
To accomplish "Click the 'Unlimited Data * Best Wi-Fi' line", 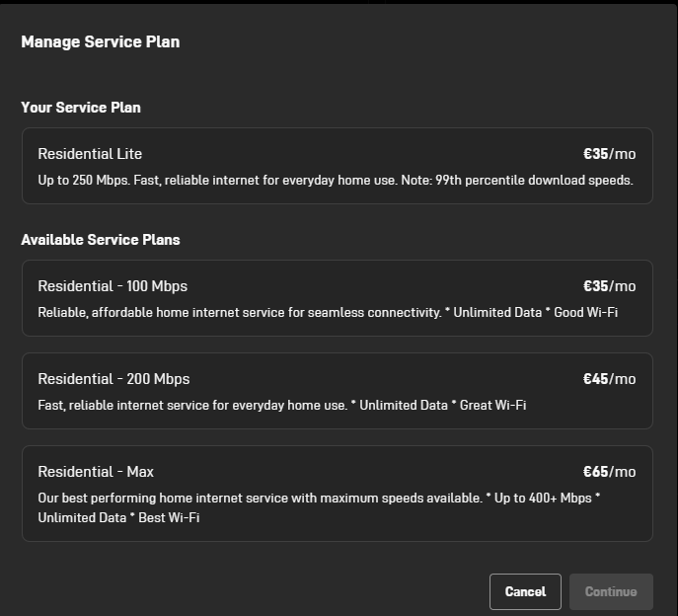I will pos(118,517).
